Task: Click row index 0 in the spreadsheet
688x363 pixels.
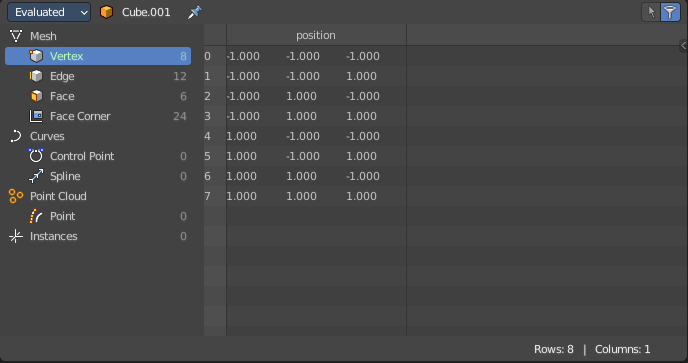Action: [x=207, y=56]
